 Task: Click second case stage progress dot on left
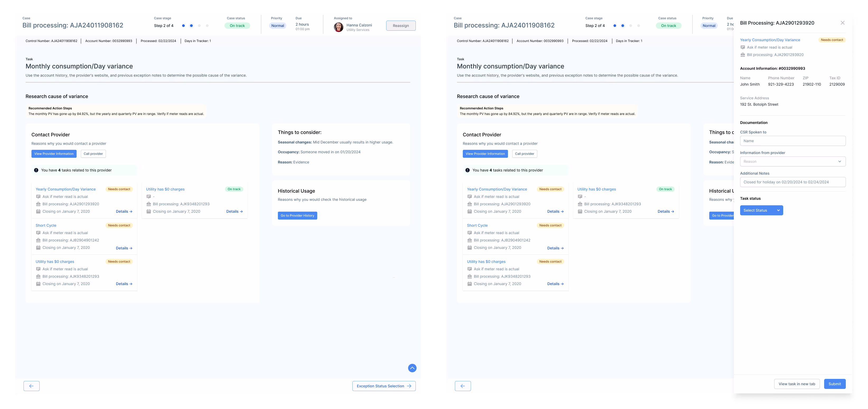tap(192, 26)
